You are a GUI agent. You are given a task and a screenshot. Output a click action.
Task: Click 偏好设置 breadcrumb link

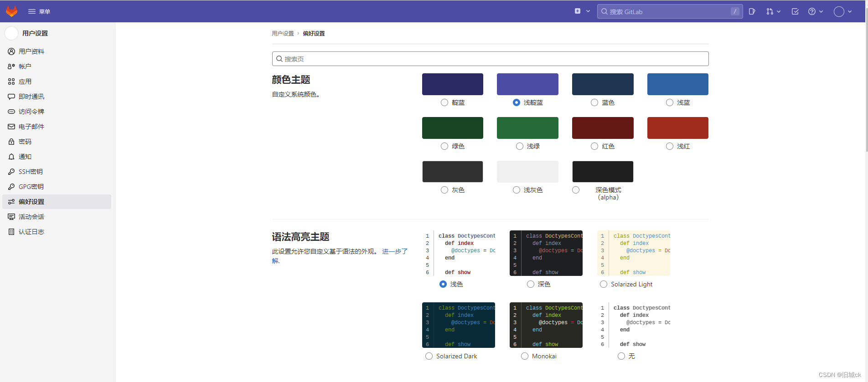click(314, 34)
